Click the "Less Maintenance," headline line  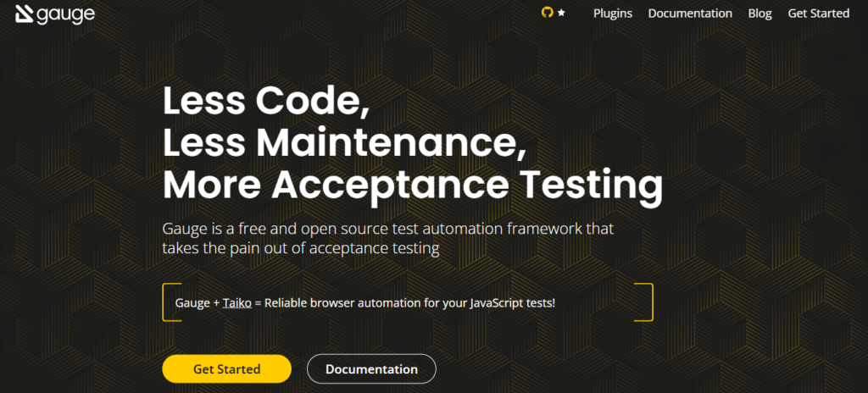344,144
